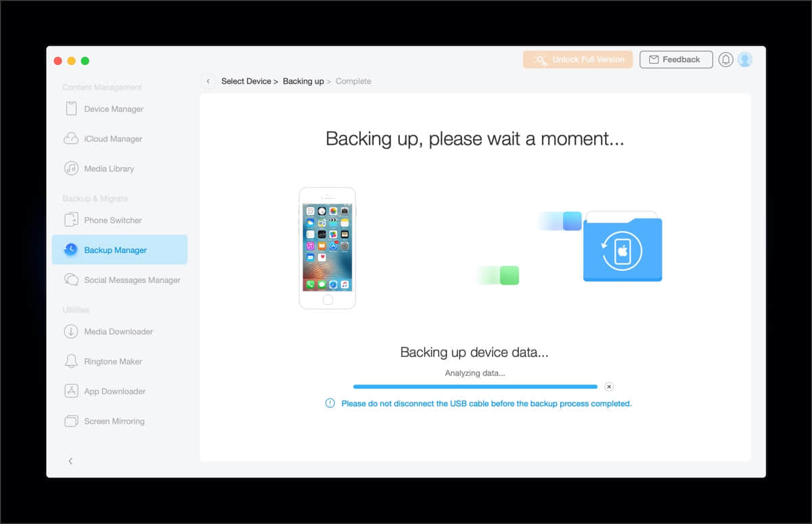
Task: Click the iPhone device image
Action: point(328,248)
